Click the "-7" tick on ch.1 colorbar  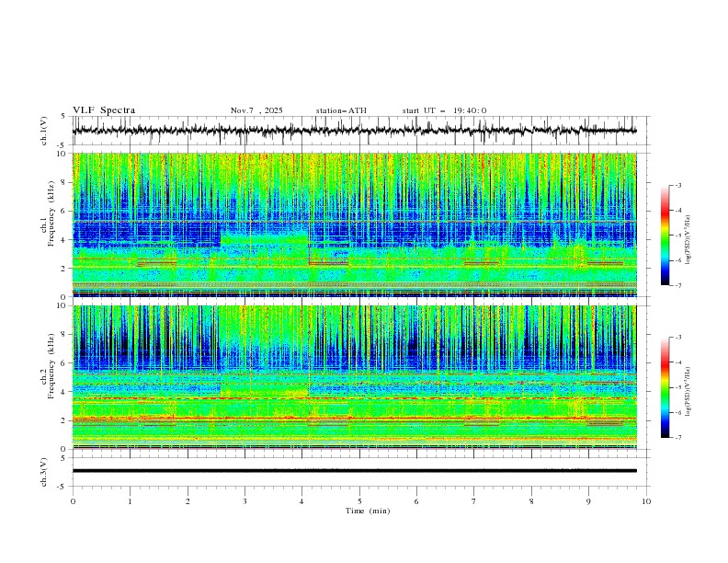678,285
